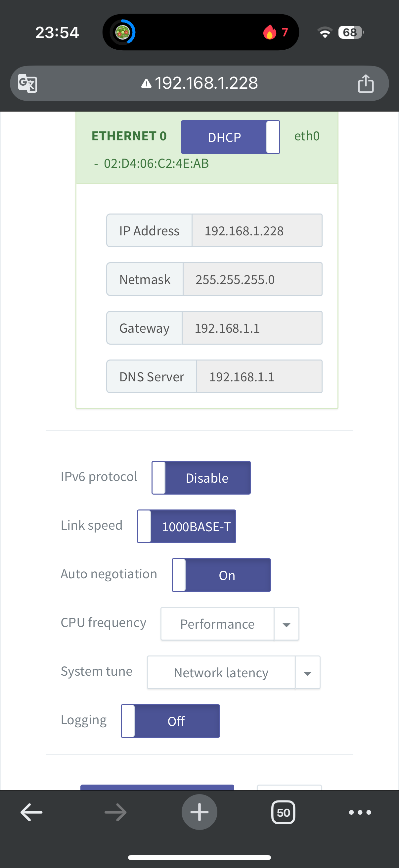Expand the CPU frequency dropdown arrow
Screen dimensions: 399x868
287,624
